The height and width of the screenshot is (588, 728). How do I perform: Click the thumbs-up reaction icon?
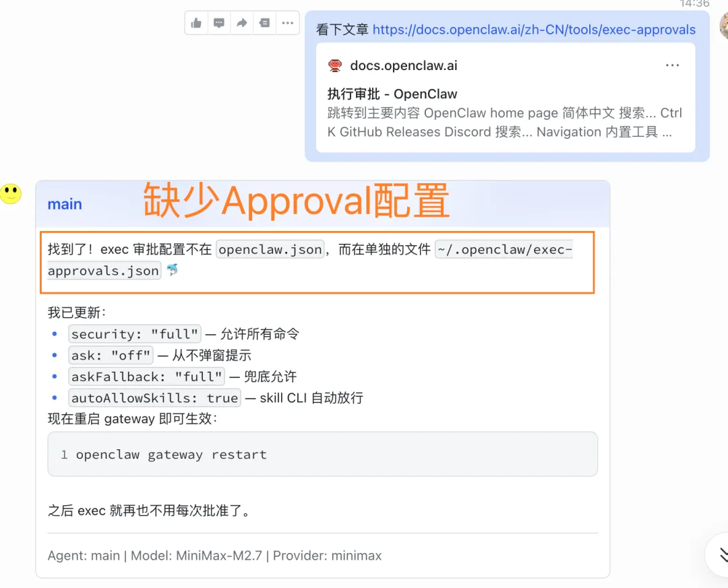196,23
